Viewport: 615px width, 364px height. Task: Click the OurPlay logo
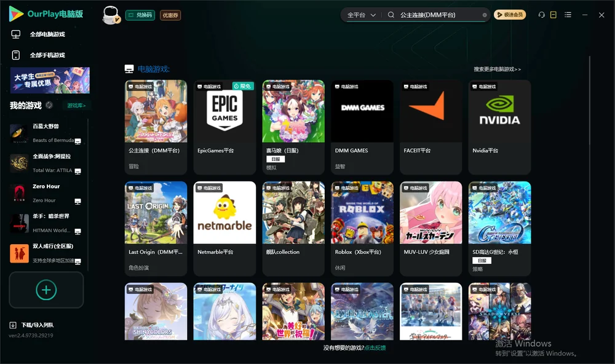[x=46, y=14]
